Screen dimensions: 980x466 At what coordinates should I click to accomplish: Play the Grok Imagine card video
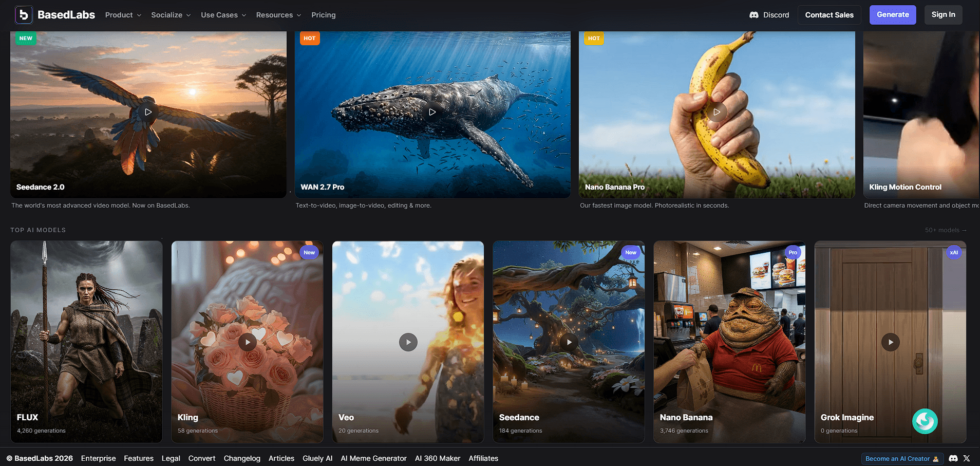pos(891,342)
